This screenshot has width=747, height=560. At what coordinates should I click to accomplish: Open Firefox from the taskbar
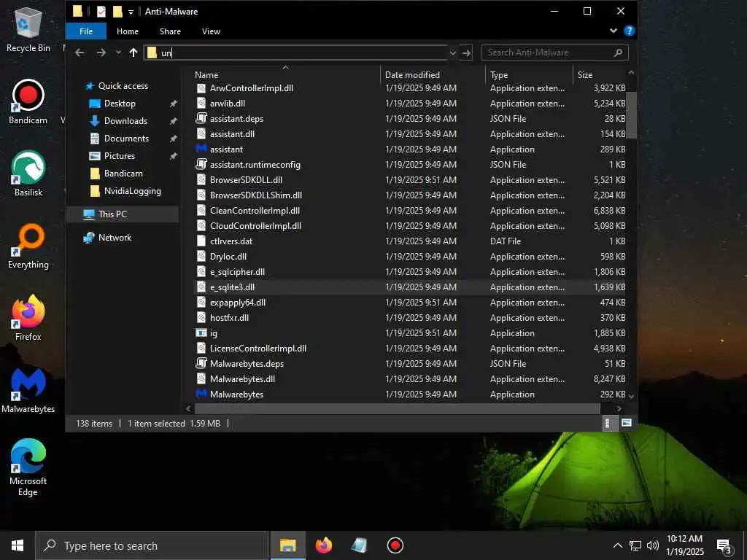[x=323, y=545]
